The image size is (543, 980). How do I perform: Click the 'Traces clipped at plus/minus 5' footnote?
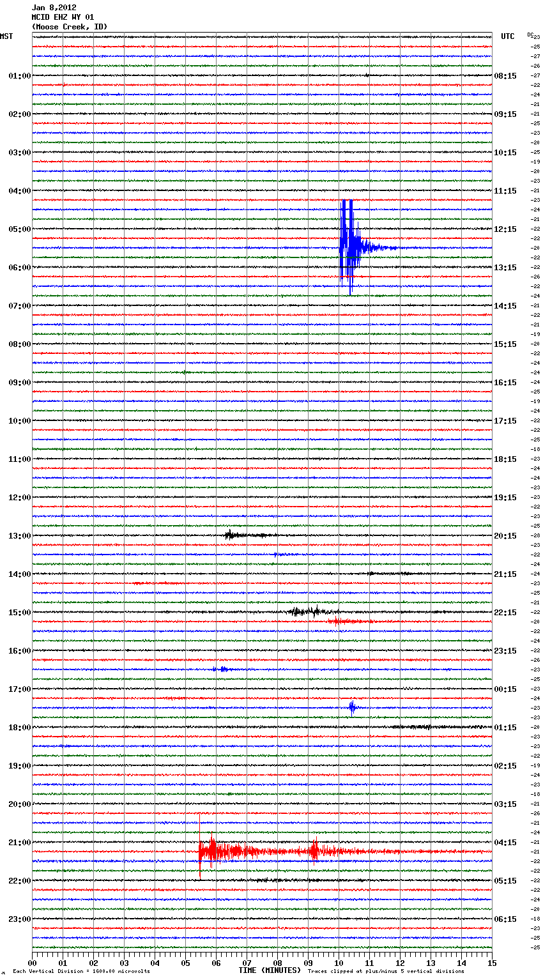pyautogui.click(x=386, y=971)
